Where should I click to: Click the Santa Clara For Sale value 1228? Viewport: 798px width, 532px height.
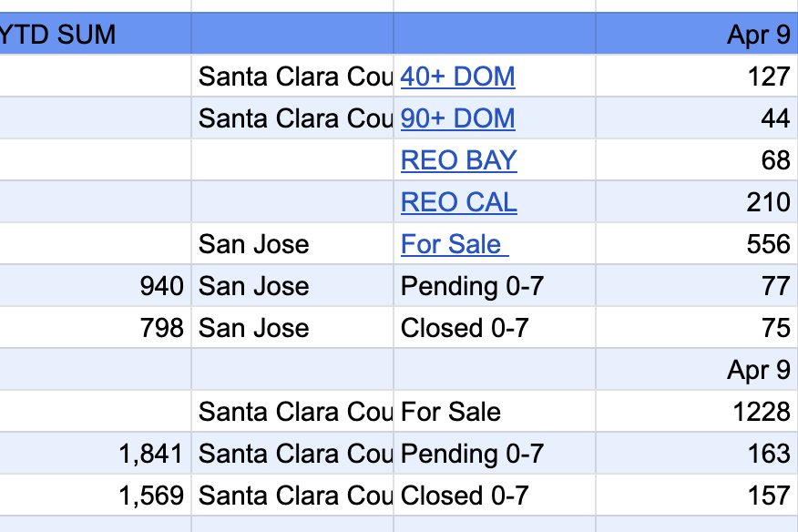click(697, 411)
